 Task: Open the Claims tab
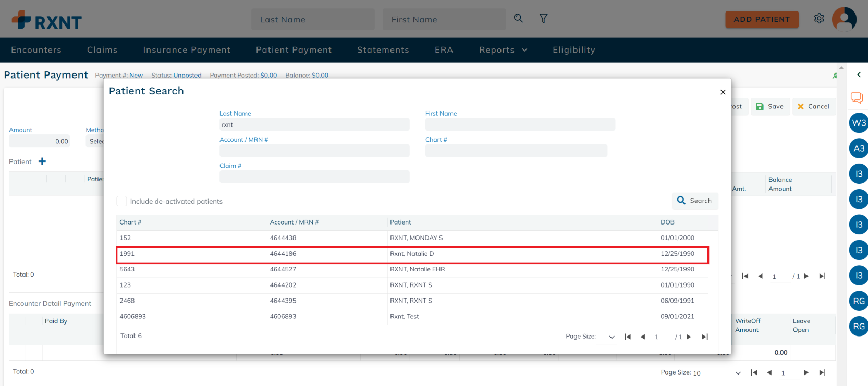coord(102,50)
